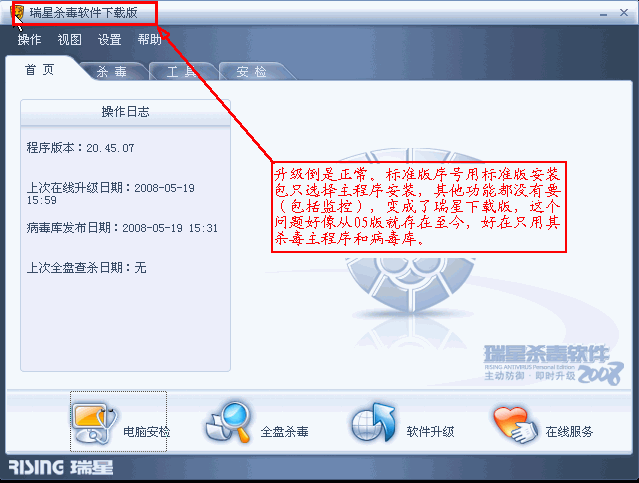
Task: Select the 程序版本 20.45.07 line
Action: (80, 148)
